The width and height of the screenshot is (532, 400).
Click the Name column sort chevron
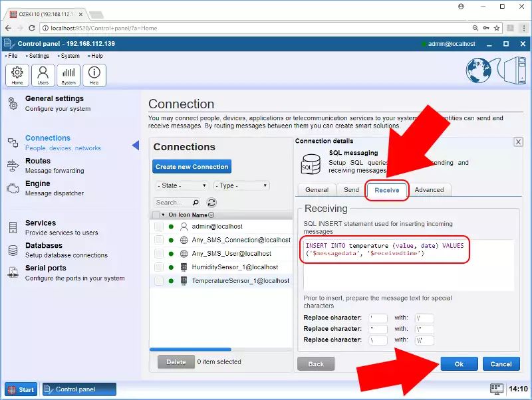211,215
